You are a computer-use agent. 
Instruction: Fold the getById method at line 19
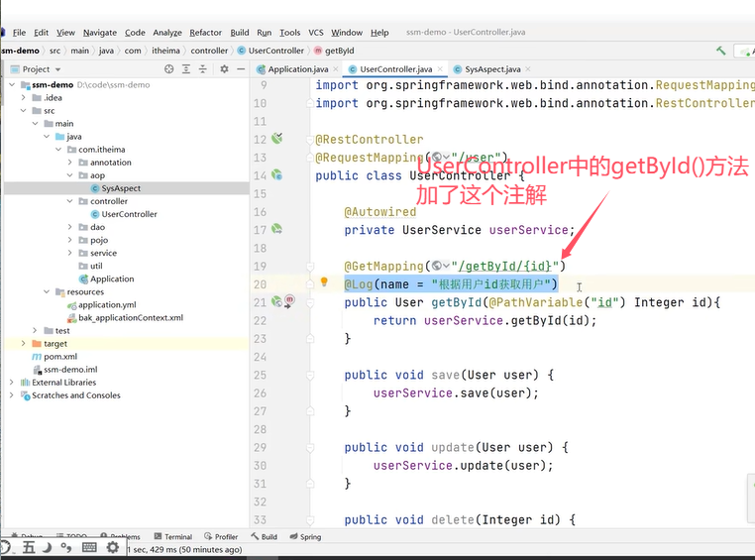pyautogui.click(x=310, y=267)
